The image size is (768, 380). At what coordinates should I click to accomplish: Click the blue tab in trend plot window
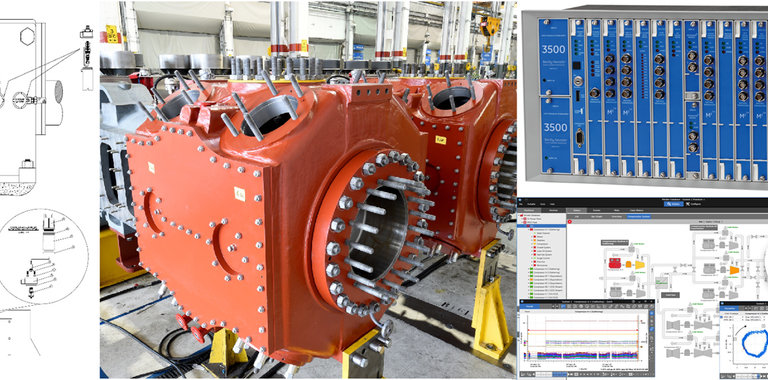pos(530,307)
